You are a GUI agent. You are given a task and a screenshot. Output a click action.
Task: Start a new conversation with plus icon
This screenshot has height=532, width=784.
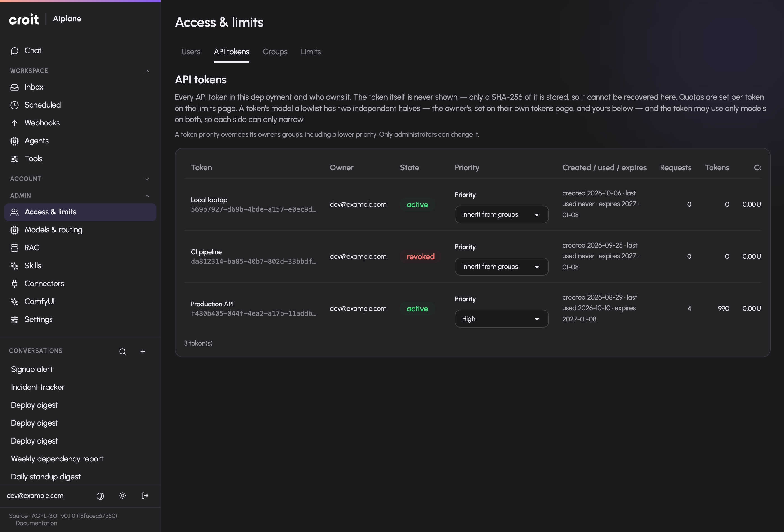coord(143,351)
